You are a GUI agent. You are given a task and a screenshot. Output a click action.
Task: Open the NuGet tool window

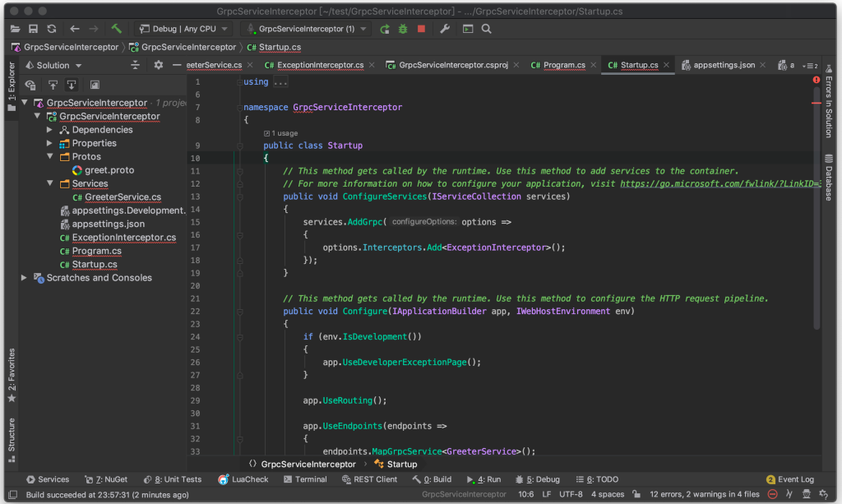106,479
